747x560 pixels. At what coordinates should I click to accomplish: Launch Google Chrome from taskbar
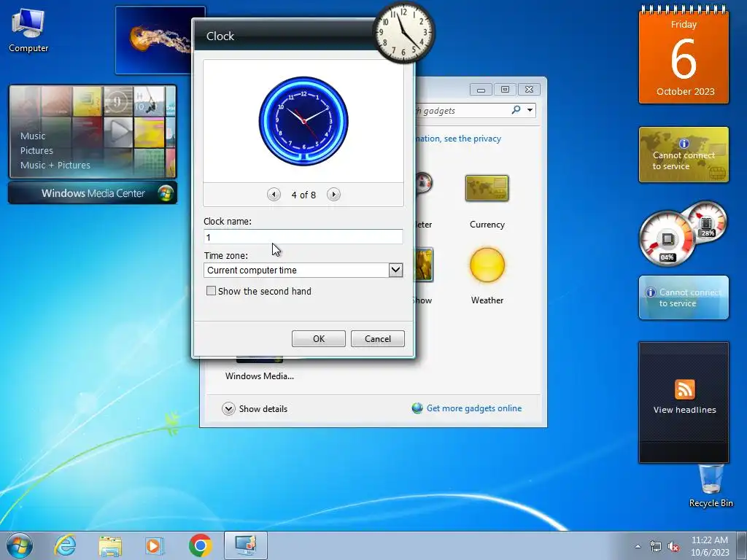pos(200,545)
